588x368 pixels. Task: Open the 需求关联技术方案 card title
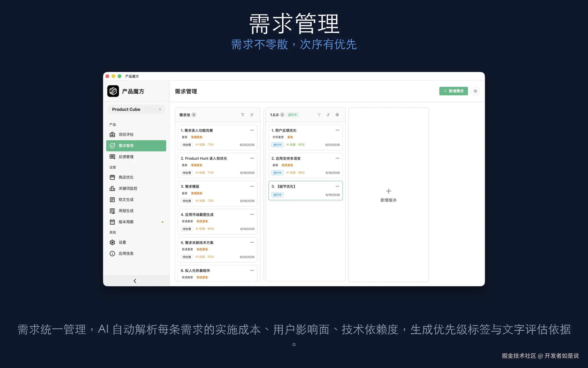pos(197,243)
